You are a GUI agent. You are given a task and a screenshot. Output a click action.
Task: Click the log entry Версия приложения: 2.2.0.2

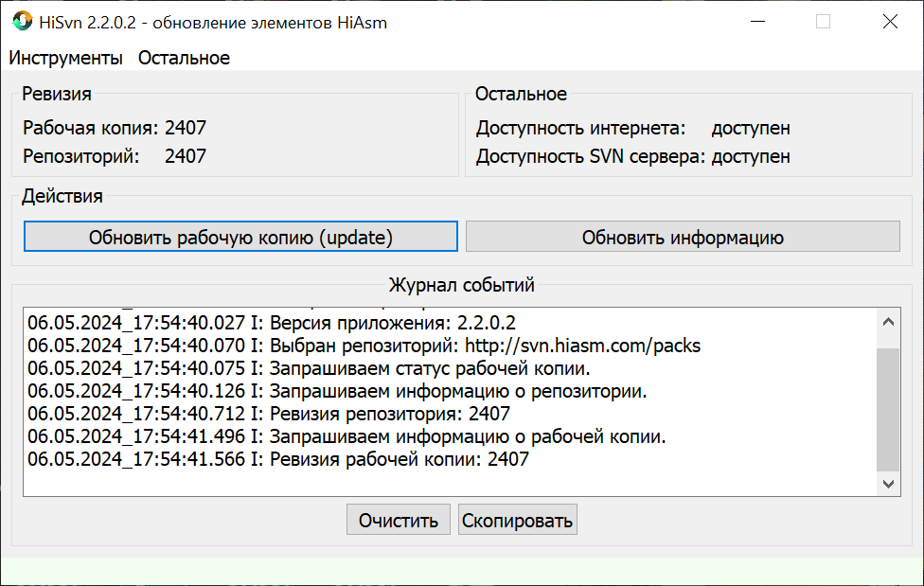pos(272,323)
